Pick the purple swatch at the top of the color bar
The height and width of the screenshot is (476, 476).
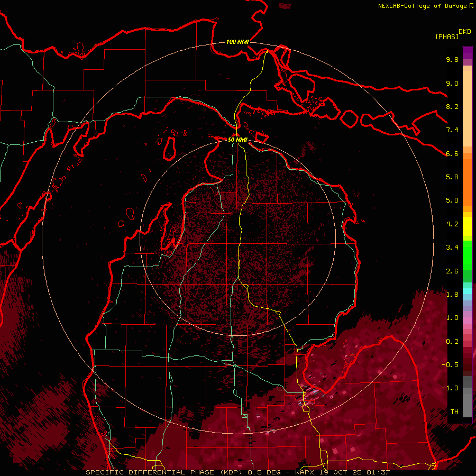coord(467,53)
